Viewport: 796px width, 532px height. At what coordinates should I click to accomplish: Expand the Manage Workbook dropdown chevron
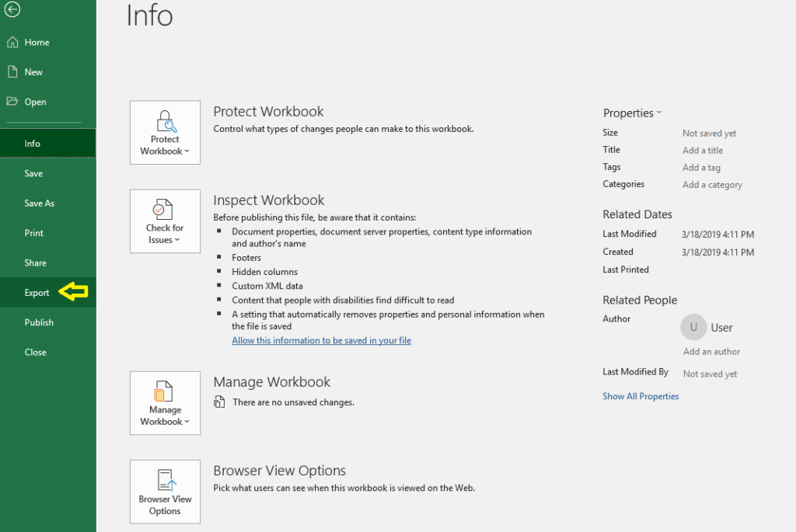click(187, 422)
